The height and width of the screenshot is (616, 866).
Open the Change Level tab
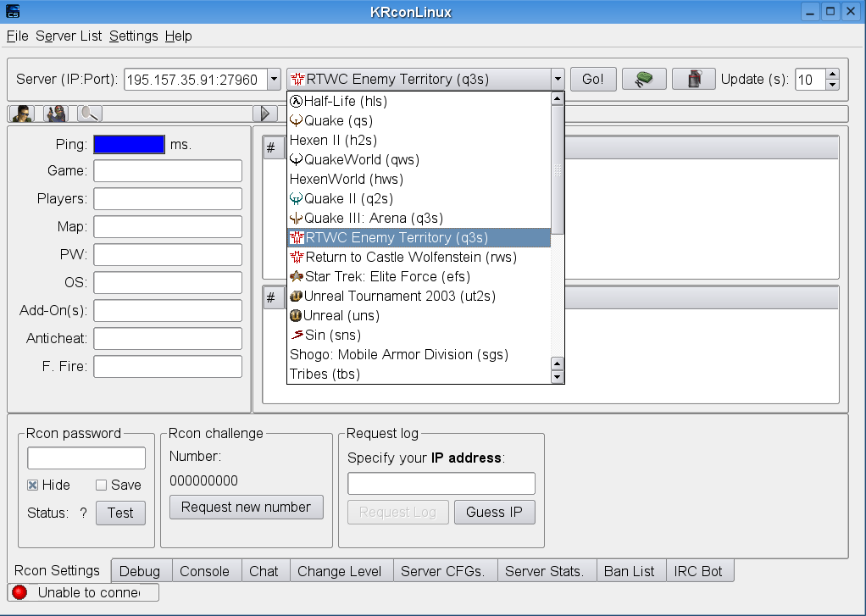click(341, 571)
